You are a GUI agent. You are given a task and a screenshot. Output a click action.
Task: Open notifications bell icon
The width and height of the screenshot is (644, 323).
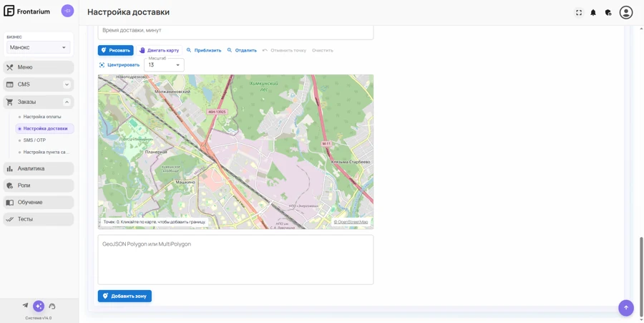coord(593,13)
